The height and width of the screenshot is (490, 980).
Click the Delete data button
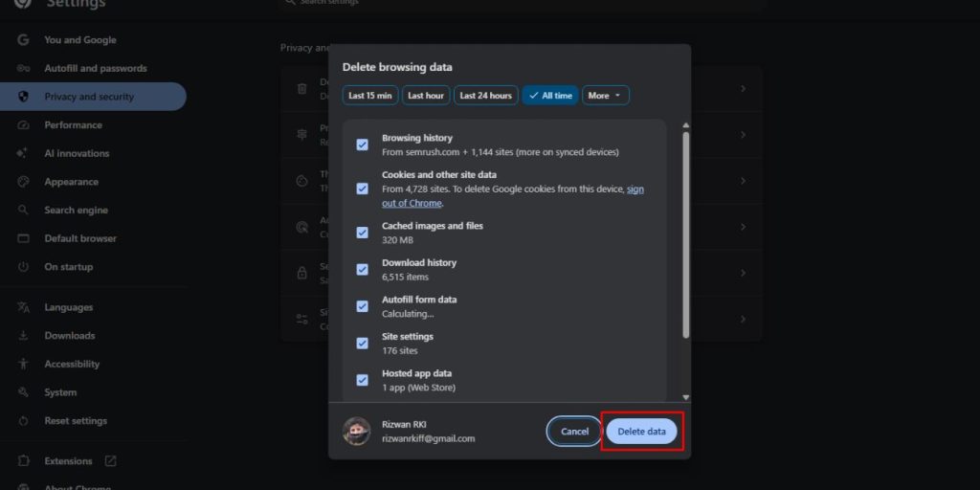(641, 432)
